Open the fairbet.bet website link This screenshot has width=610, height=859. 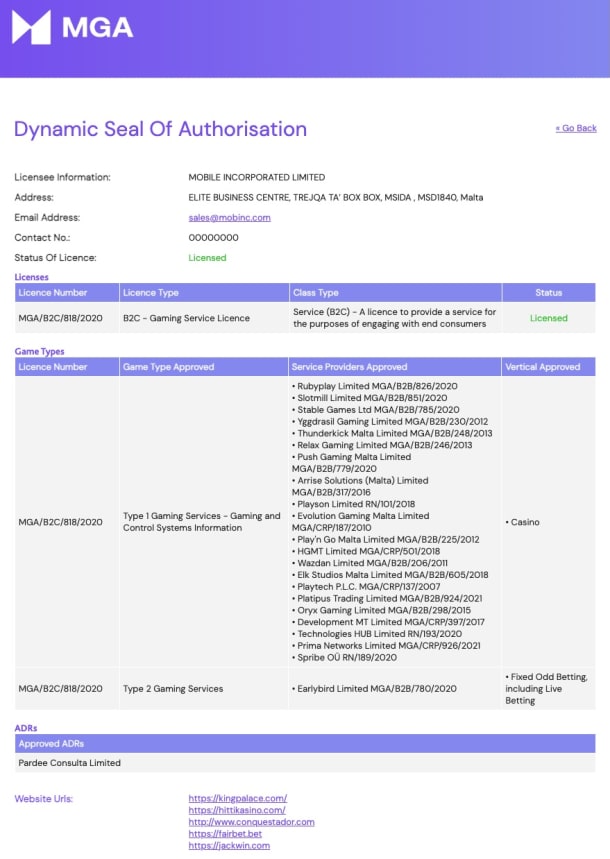[x=225, y=834]
